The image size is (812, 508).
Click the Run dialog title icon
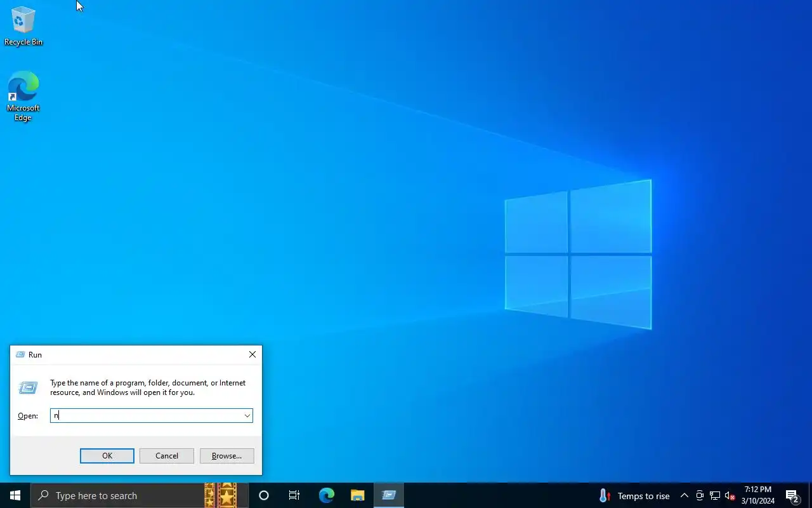(x=20, y=354)
